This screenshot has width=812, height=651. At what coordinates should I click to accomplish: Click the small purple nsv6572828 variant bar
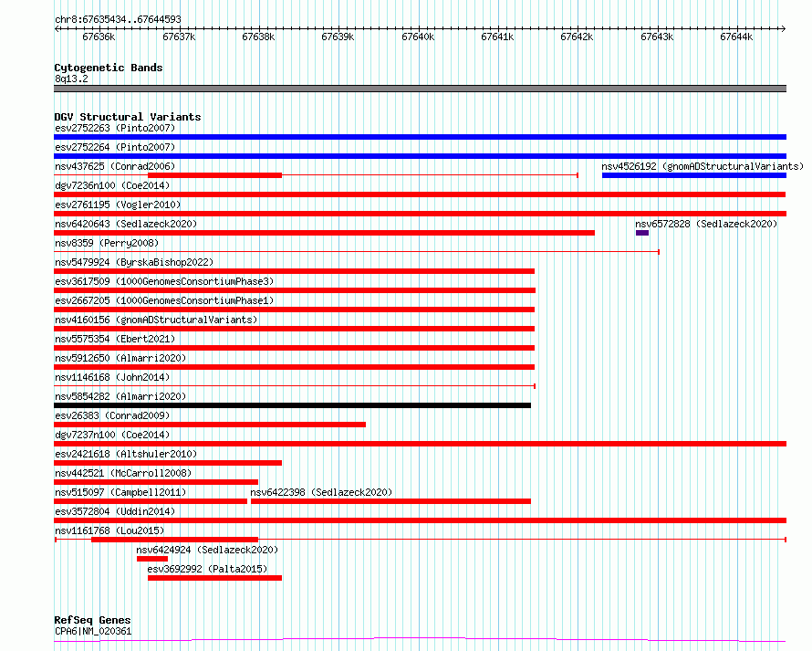point(642,233)
